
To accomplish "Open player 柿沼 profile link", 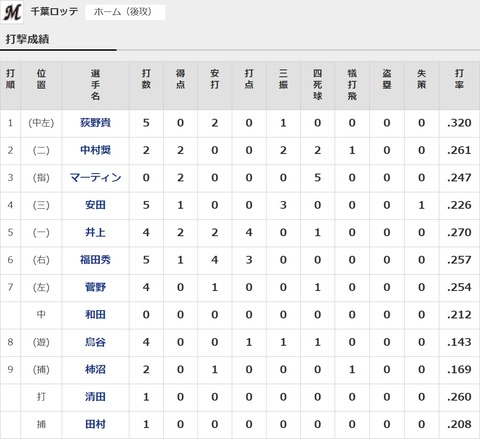I will (95, 369).
